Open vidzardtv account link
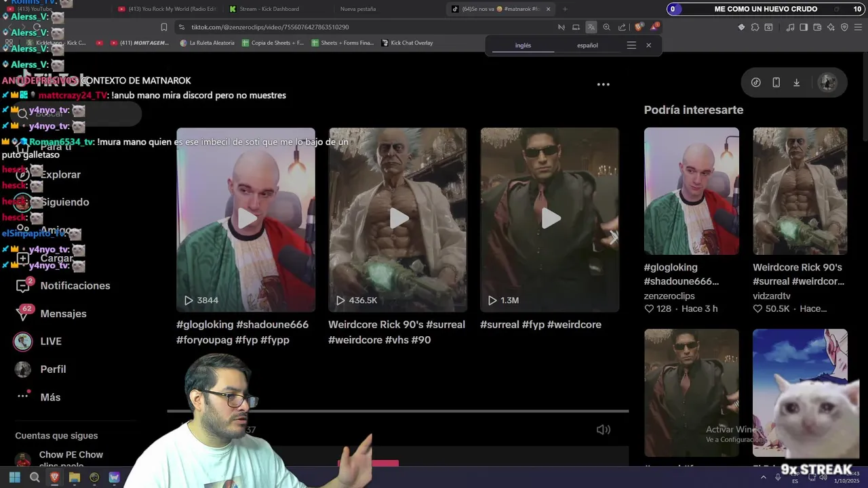 772,296
